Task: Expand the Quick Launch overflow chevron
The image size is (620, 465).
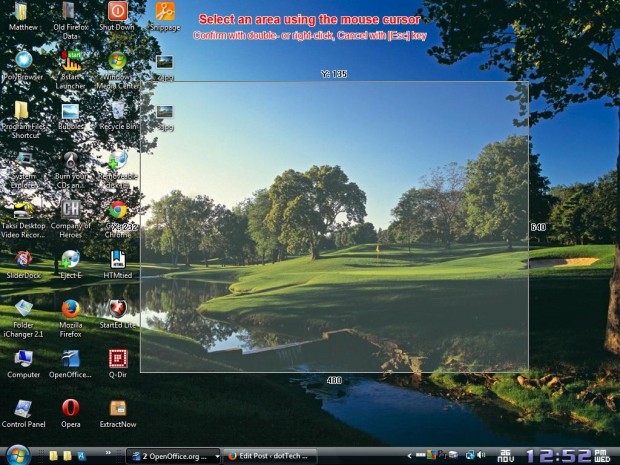Action: (x=108, y=453)
